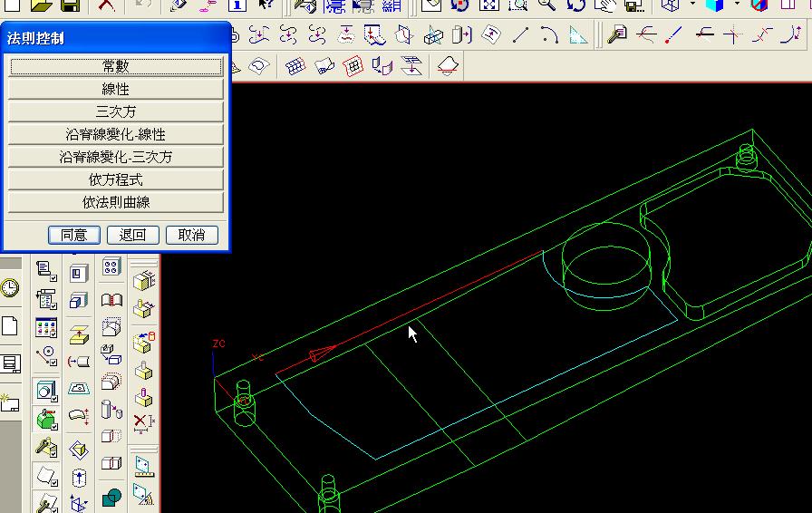Toggle the white sheet surface icon
The image size is (812, 513).
pos(46,476)
